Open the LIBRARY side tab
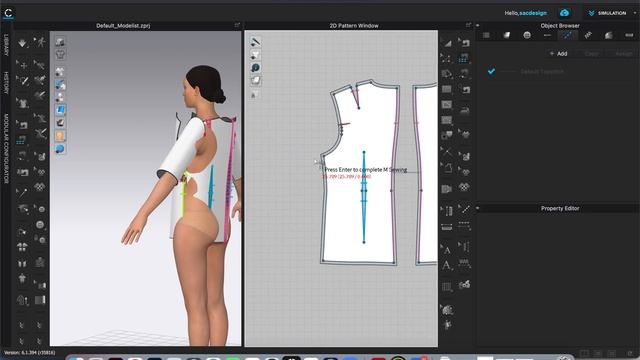Screen dimensions: 640x360 tap(6, 45)
